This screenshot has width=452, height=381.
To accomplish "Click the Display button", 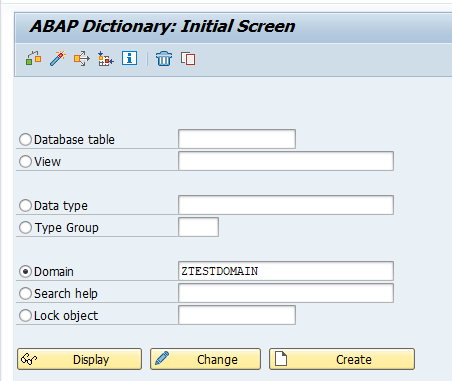I will point(79,359).
